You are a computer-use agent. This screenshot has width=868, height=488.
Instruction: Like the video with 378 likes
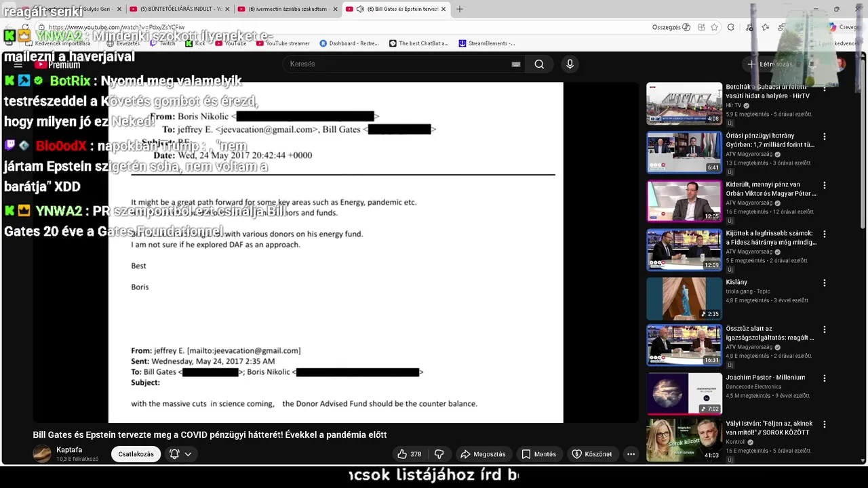click(x=409, y=454)
